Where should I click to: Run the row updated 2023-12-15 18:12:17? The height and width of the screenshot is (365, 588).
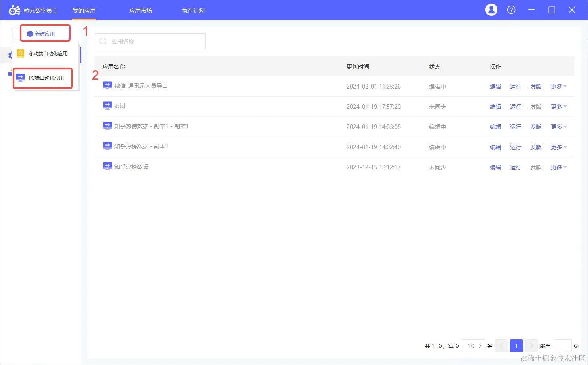[x=516, y=167]
